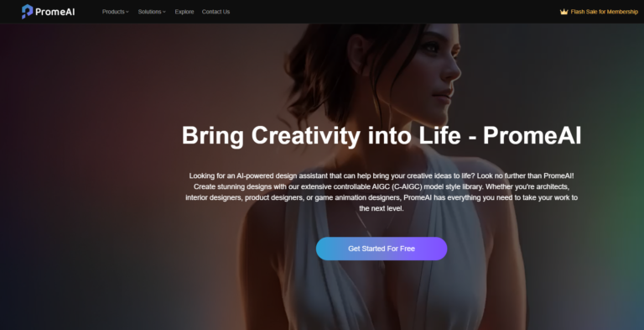Click the PromeAI wordmark in header
The width and height of the screenshot is (644, 330).
55,12
